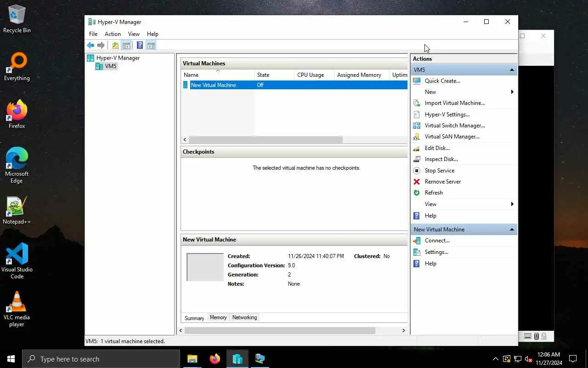Sort by the Assigned Memory column header

tap(362, 75)
